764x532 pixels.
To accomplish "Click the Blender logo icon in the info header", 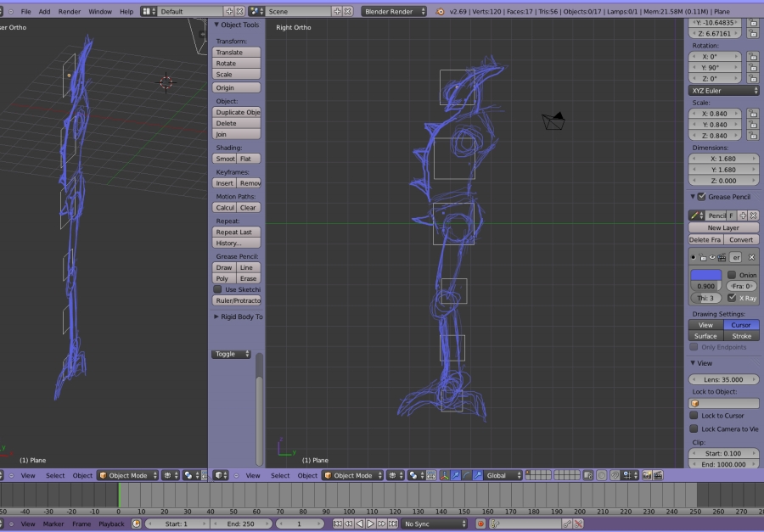I will [x=440, y=11].
